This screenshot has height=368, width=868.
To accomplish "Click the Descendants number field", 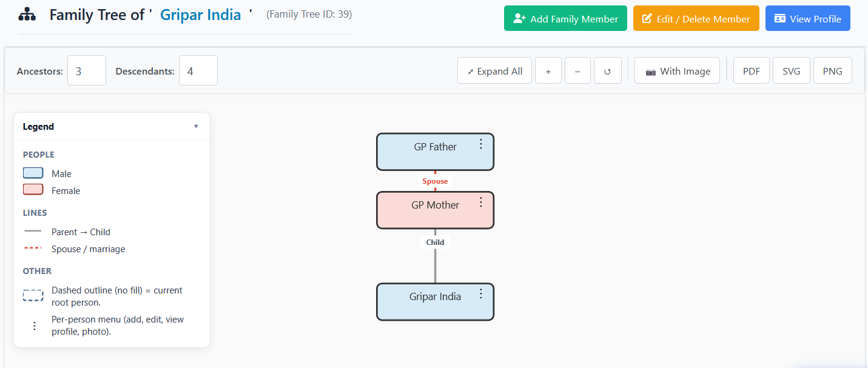I will pos(198,71).
